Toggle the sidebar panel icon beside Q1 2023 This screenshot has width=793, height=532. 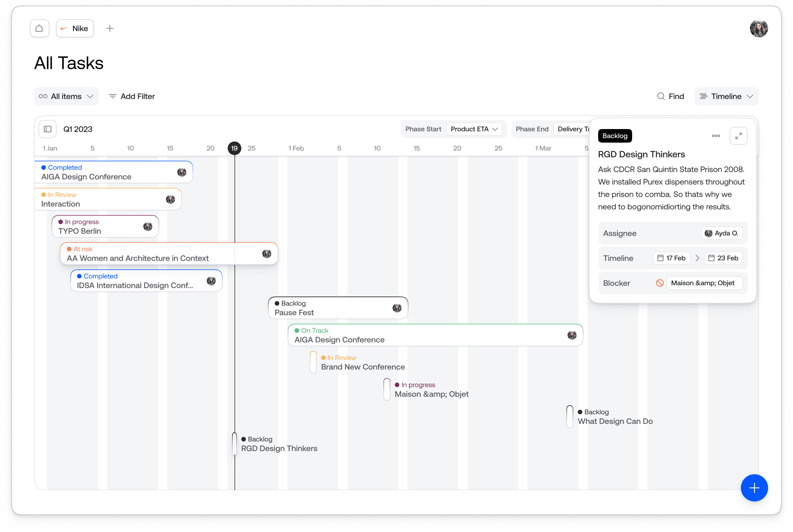point(48,129)
